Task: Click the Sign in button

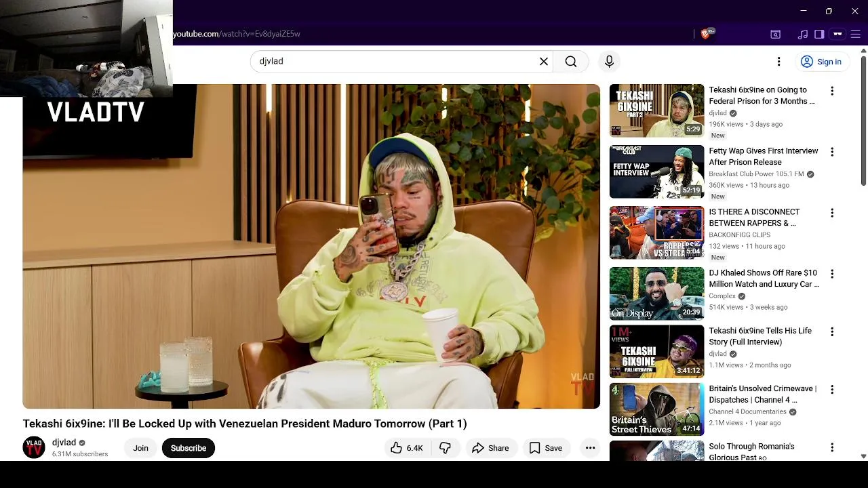Action: [x=821, y=62]
